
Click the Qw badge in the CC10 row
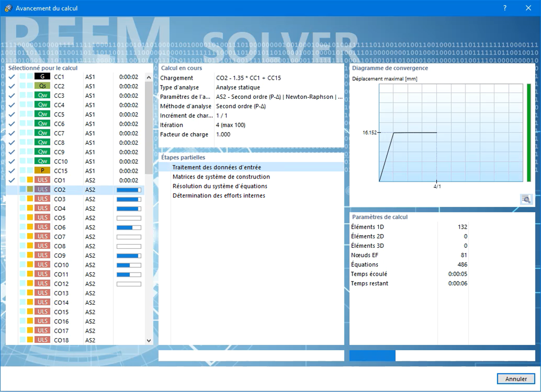[42, 161]
